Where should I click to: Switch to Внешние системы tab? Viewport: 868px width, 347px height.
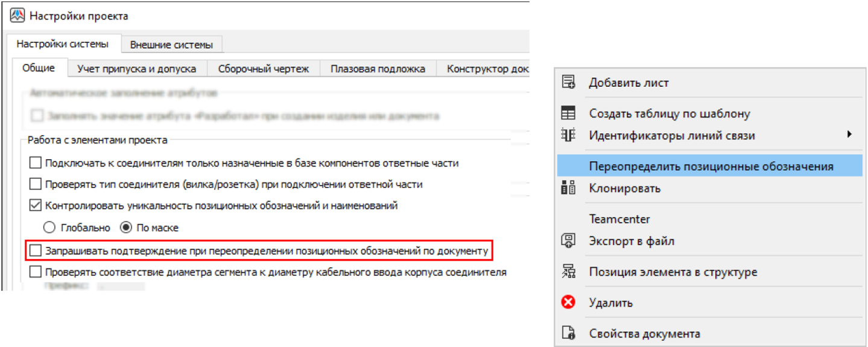click(171, 45)
